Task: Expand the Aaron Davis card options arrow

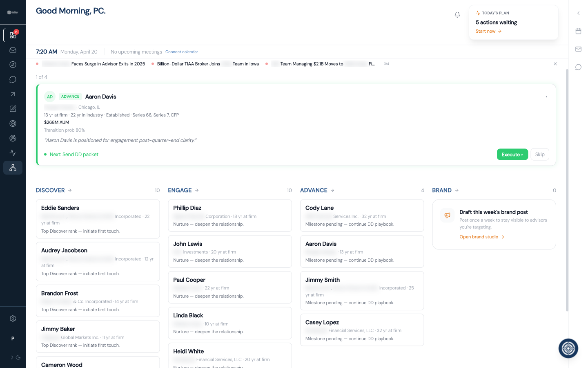Action: click(x=547, y=96)
